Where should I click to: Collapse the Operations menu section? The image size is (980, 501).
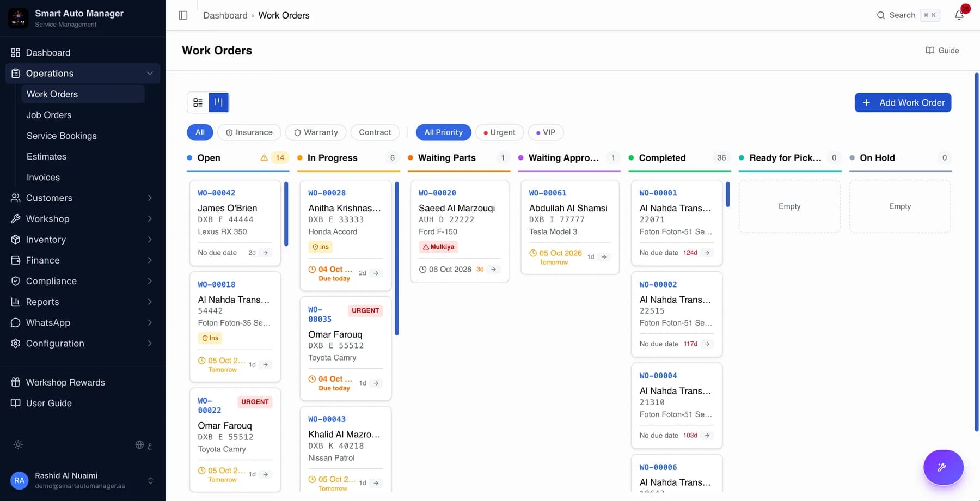point(83,74)
